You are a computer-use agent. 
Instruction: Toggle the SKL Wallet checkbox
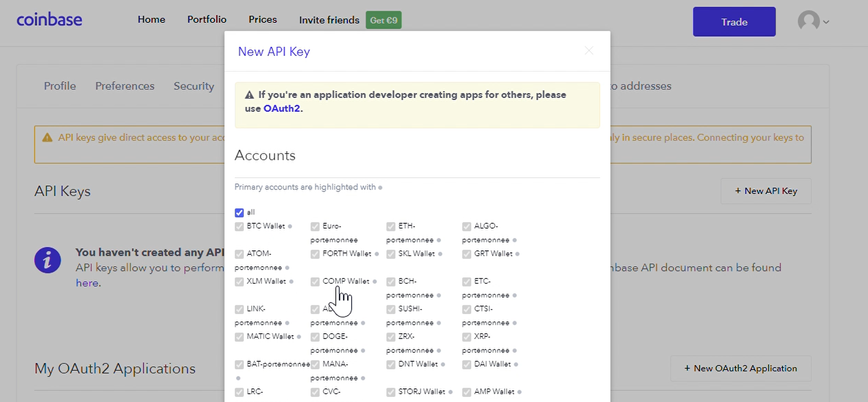click(x=391, y=254)
